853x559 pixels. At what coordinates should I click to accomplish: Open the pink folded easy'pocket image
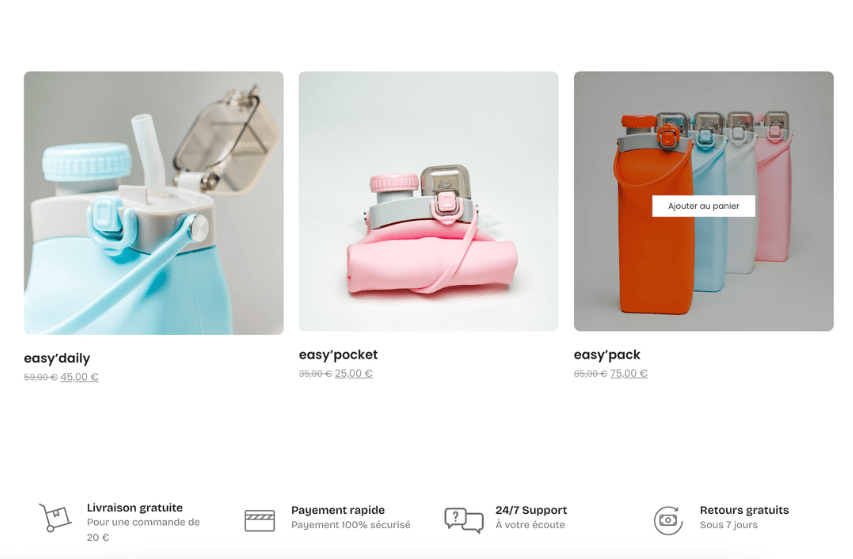pyautogui.click(x=428, y=201)
